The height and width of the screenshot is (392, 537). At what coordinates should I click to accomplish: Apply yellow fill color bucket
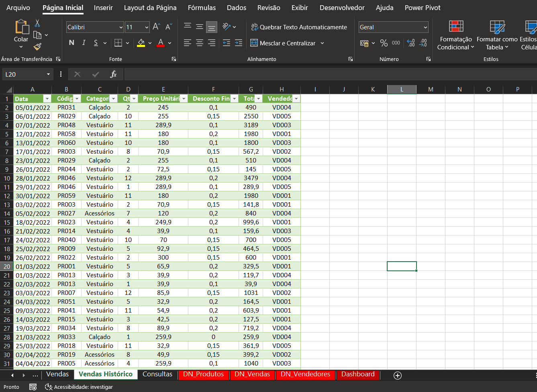(141, 43)
